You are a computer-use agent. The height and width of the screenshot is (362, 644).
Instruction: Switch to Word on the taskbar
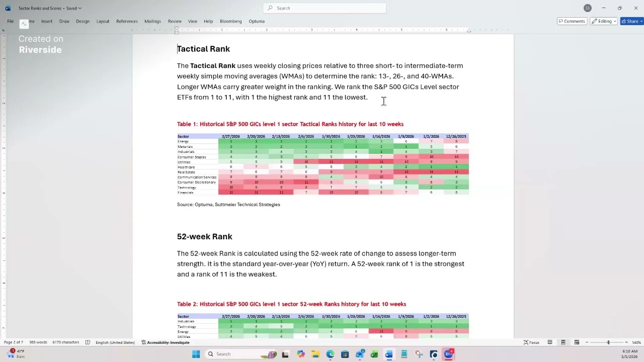[389, 354]
